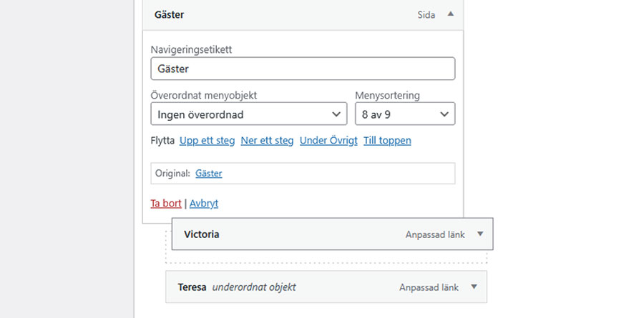This screenshot has width=644, height=318.
Task: Open the Menysortering dropdown showing 8 av 9
Action: [404, 114]
